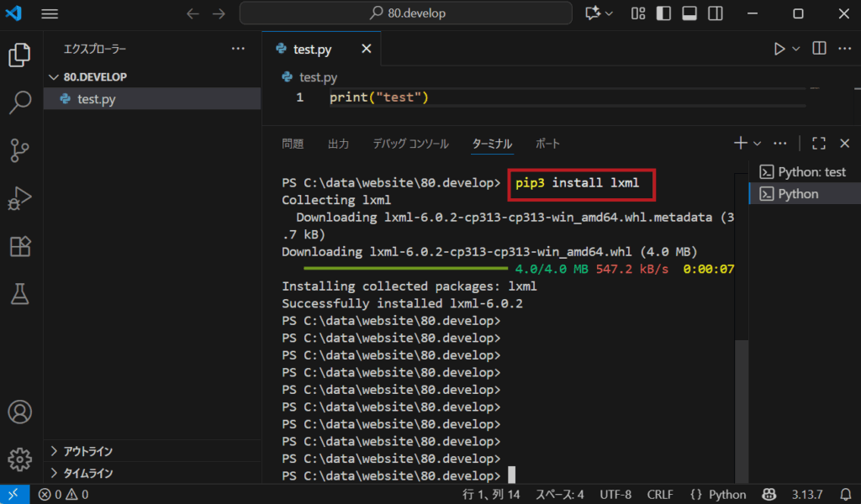
Task: Switch to the デバッグ コンソール tab
Action: tap(410, 144)
